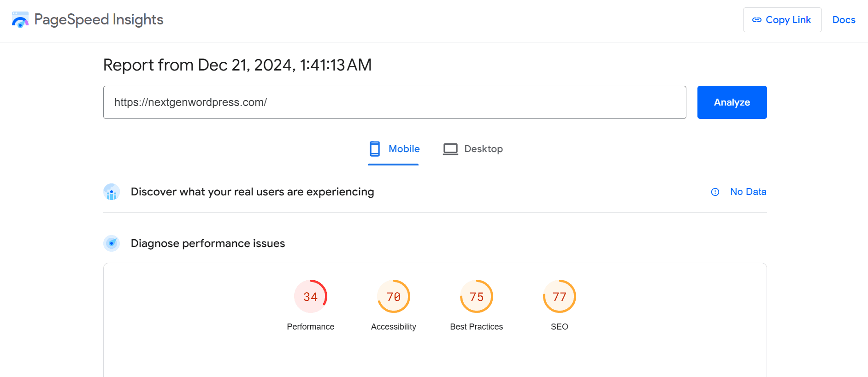Select the Best Practices score gauge 75
868x377 pixels.
[x=477, y=296]
